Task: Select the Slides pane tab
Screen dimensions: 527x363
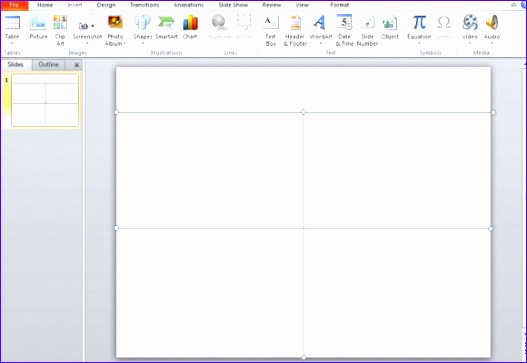Action: pyautogui.click(x=16, y=65)
